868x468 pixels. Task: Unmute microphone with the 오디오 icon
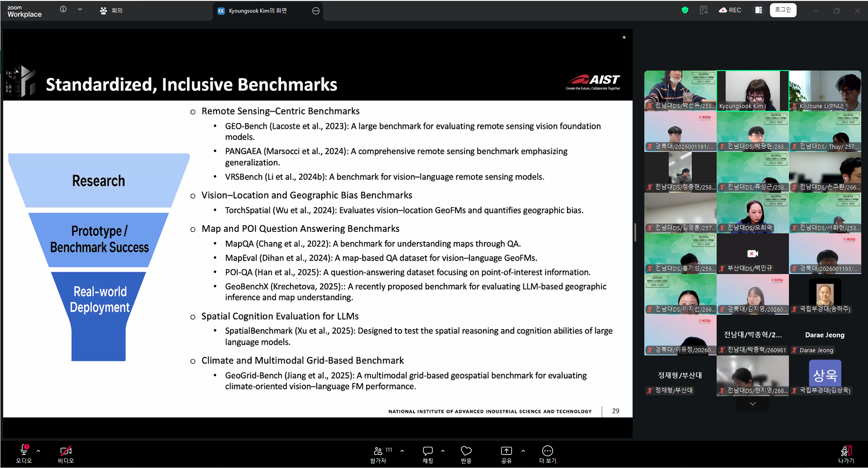[24, 454]
